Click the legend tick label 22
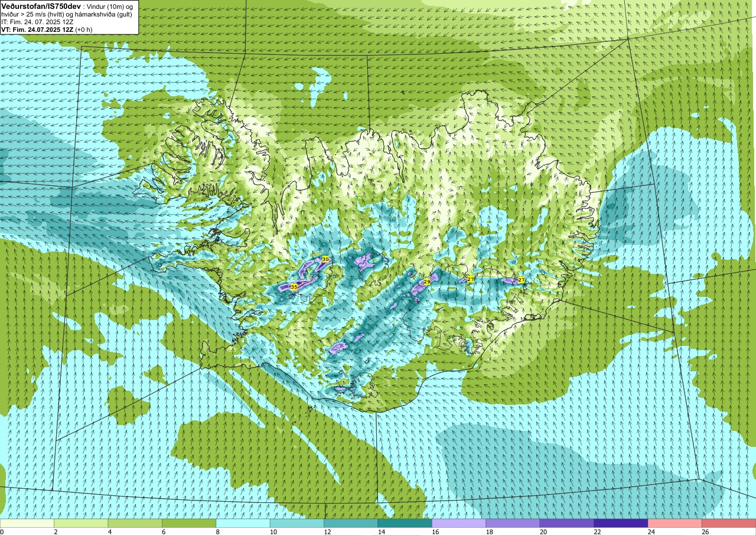756x536 pixels. tap(597, 532)
